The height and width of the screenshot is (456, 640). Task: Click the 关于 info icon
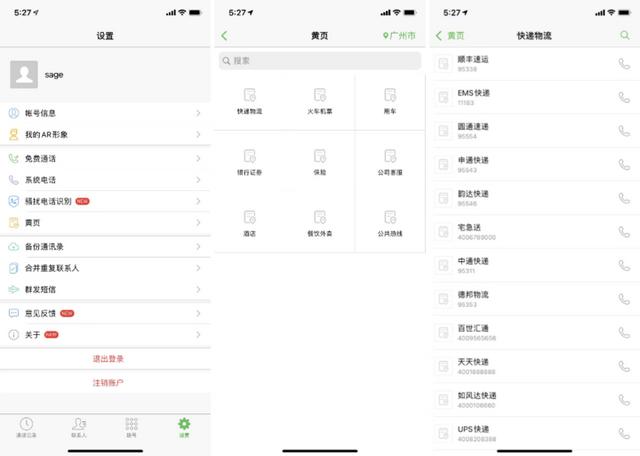pyautogui.click(x=13, y=335)
